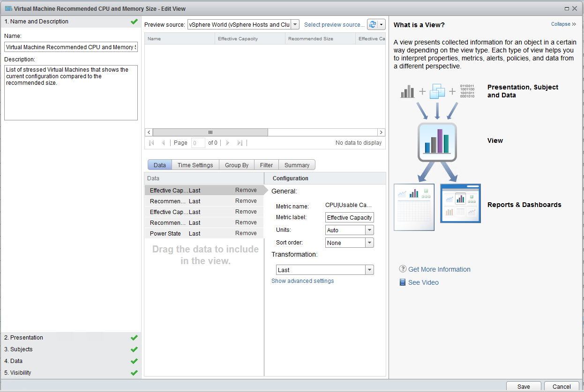Remove the Power State data row
Viewport: 584px width, 392px height.
tap(246, 233)
